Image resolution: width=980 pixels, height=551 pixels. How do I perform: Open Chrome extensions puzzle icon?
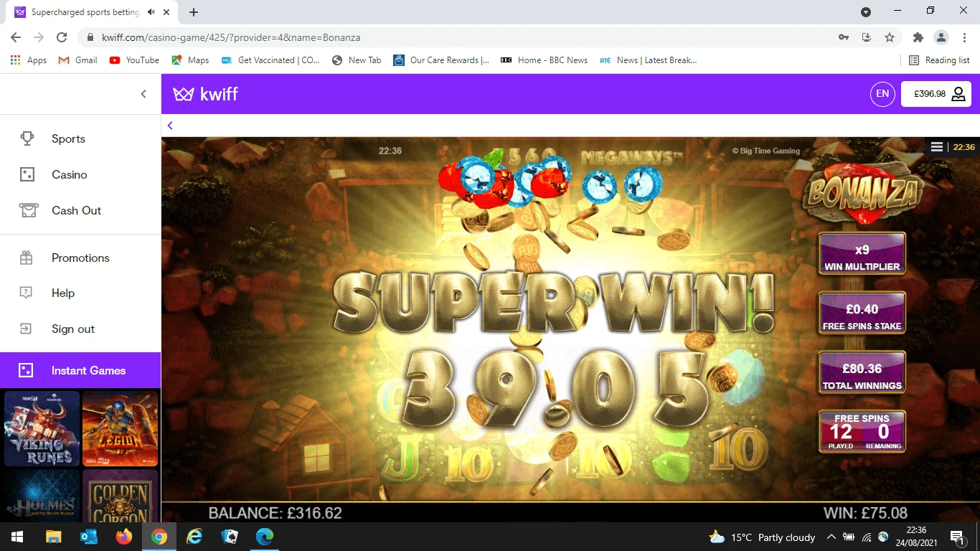[x=918, y=37]
